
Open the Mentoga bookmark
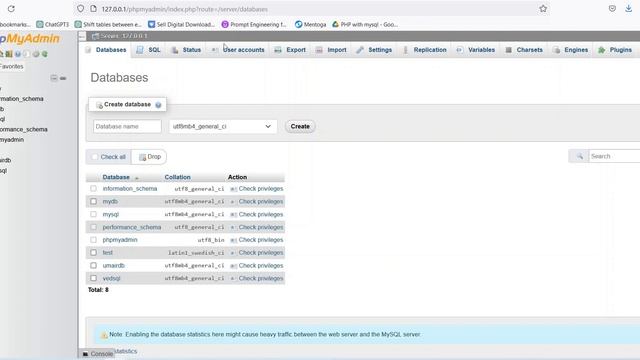pos(311,24)
